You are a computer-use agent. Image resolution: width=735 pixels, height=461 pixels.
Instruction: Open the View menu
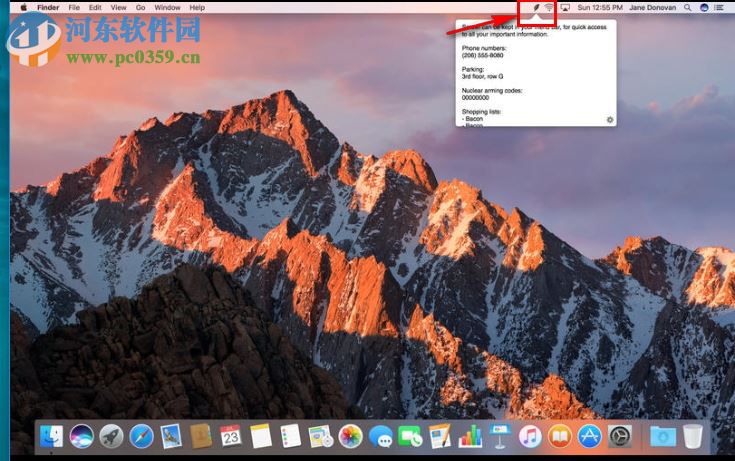118,8
